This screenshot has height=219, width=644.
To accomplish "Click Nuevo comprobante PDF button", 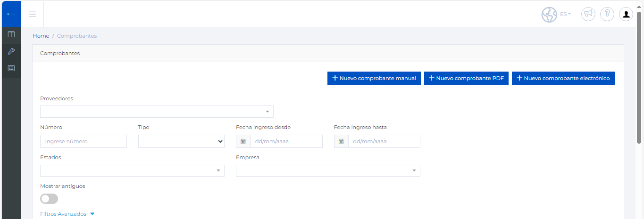I will point(466,78).
